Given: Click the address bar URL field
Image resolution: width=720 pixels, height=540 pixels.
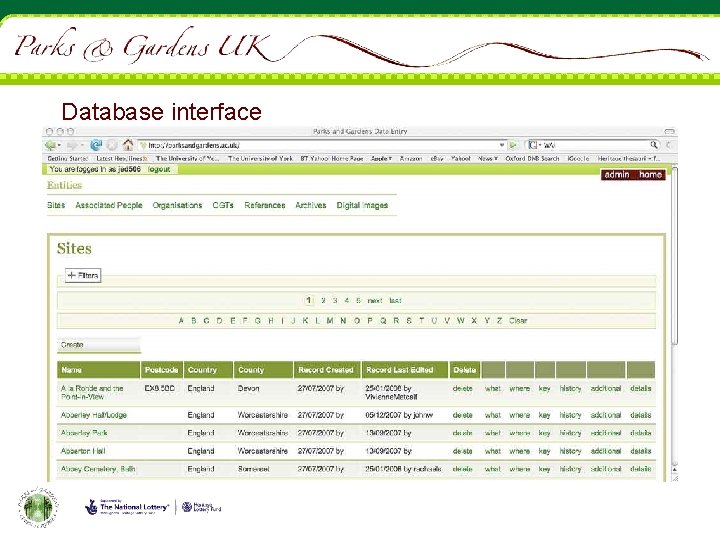Looking at the screenshot, I should tap(321, 145).
